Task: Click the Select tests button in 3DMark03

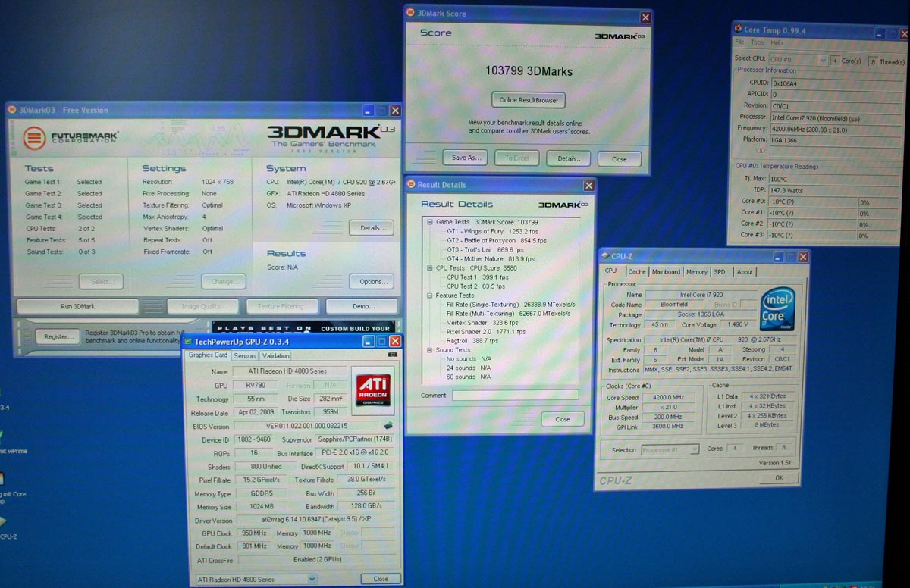Action: pos(101,281)
